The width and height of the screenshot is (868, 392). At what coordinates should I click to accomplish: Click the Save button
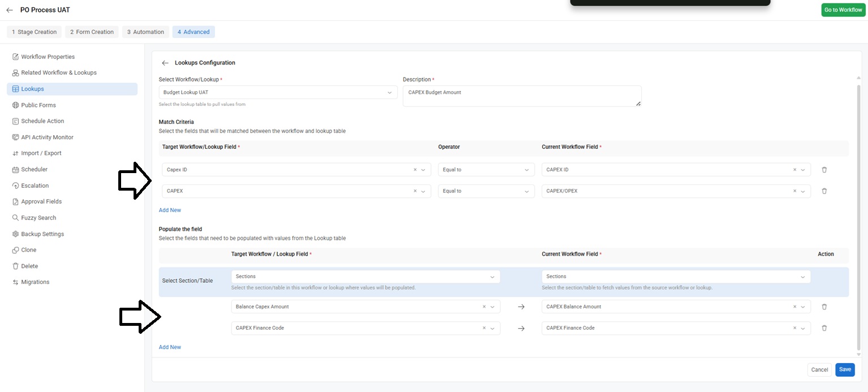(x=844, y=369)
